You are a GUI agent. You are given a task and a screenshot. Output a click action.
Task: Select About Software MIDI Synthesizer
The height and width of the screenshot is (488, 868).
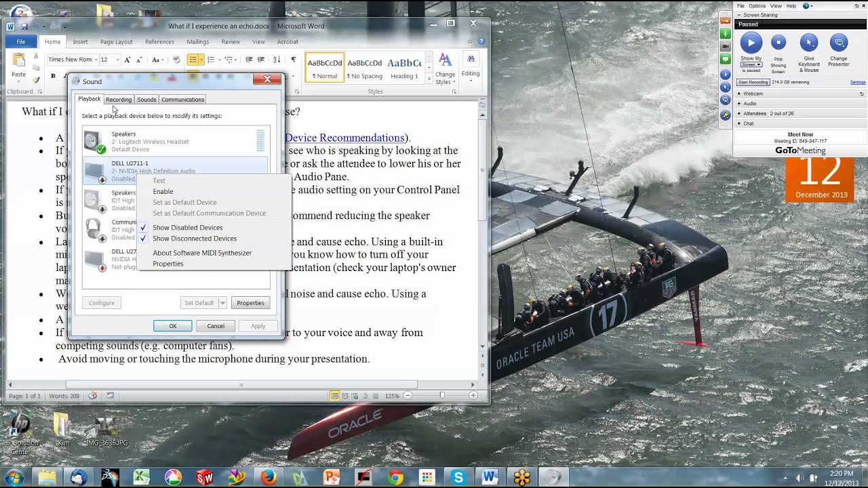tap(202, 253)
